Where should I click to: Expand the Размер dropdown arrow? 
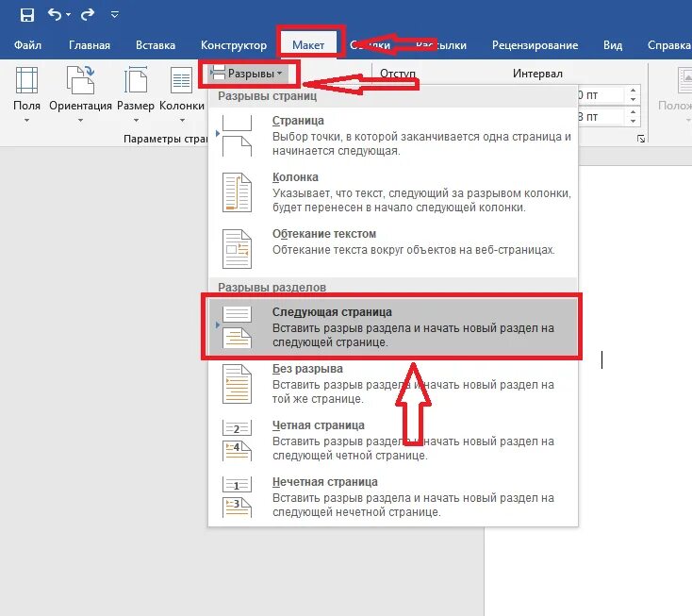point(136,120)
